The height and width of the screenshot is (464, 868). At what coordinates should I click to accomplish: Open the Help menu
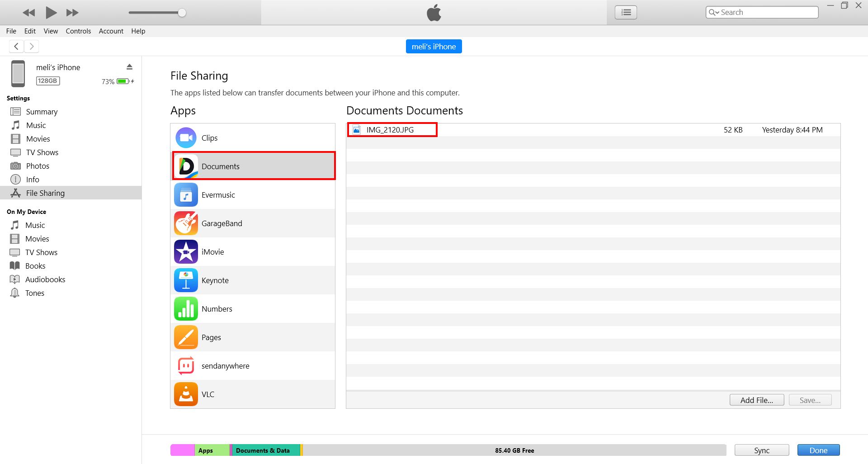(138, 31)
